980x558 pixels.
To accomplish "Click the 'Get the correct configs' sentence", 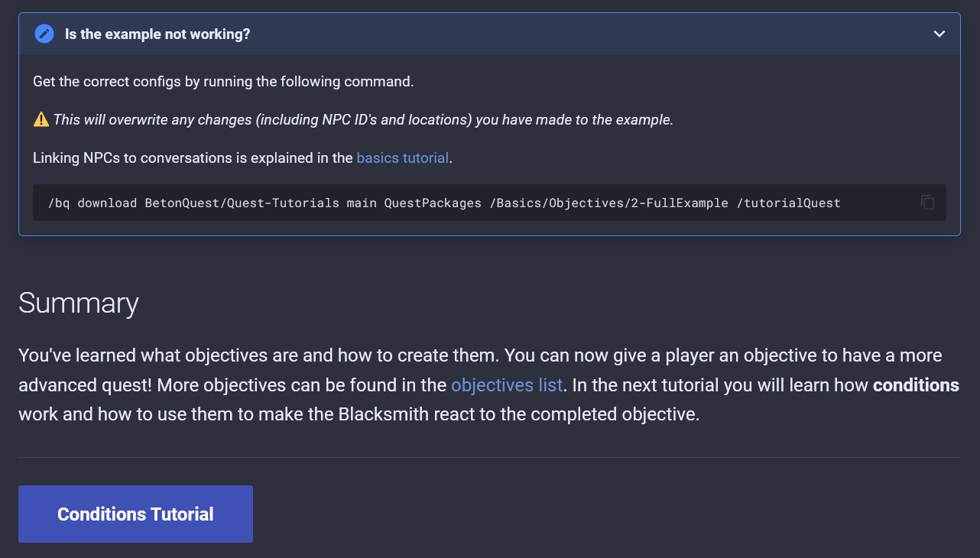I will (x=223, y=81).
